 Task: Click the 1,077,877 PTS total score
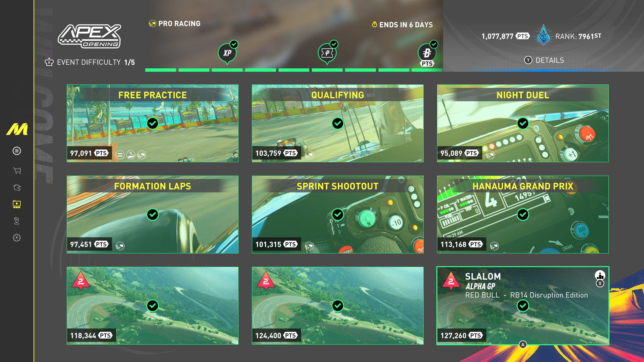[x=505, y=37]
